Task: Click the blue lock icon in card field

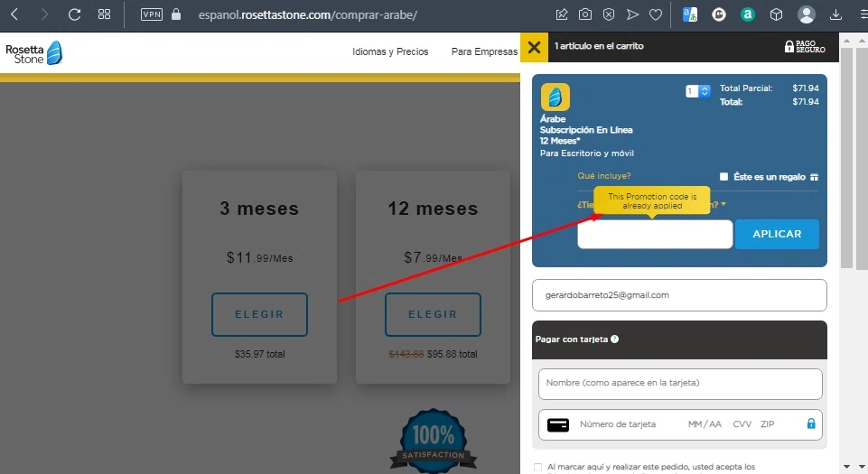Action: [811, 423]
